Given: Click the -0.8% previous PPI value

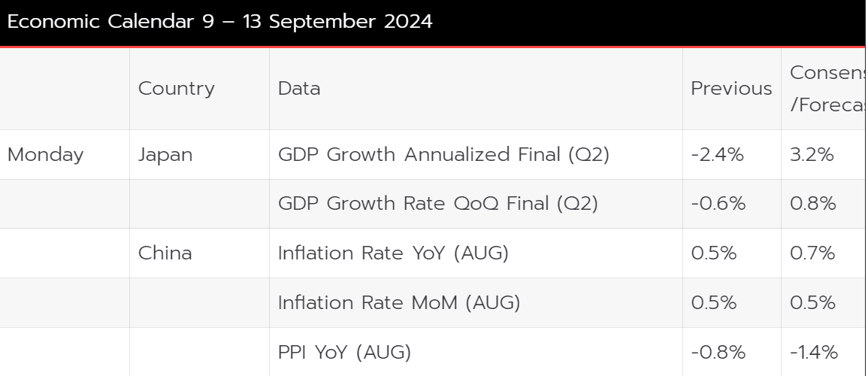Looking at the screenshot, I should point(718,352).
